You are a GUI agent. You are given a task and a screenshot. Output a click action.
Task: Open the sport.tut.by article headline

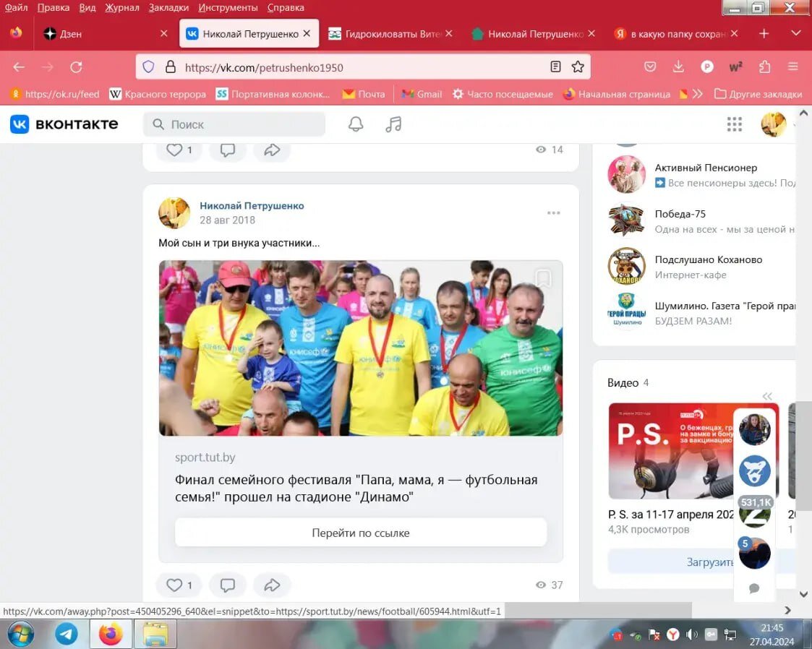pos(356,488)
